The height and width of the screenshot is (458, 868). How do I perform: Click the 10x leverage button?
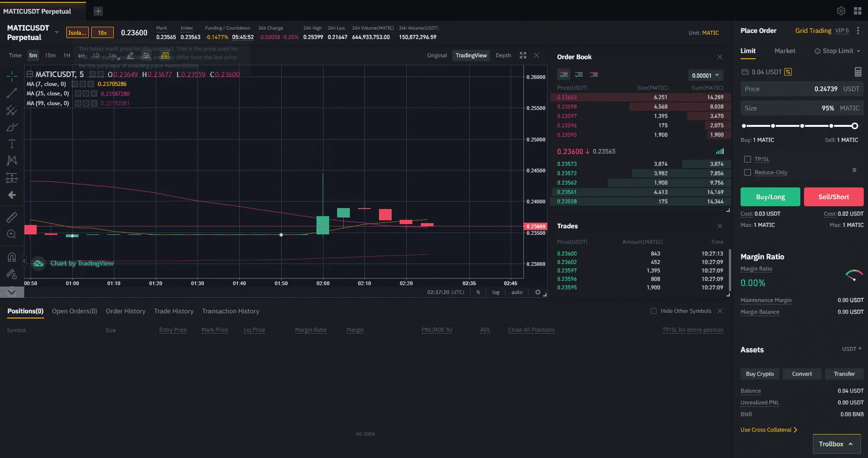[103, 32]
